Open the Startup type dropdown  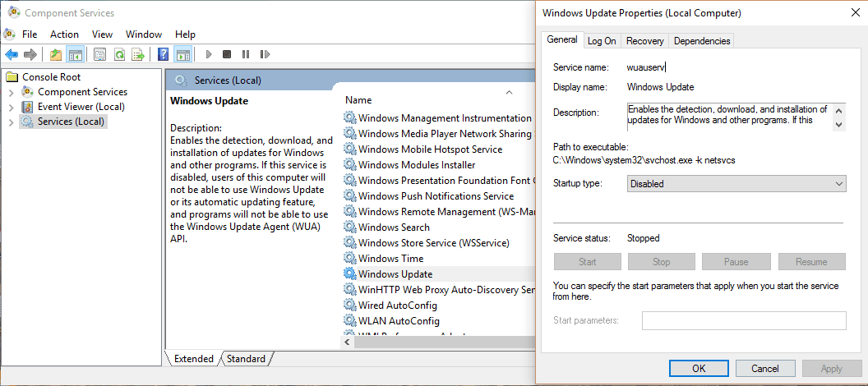click(736, 184)
